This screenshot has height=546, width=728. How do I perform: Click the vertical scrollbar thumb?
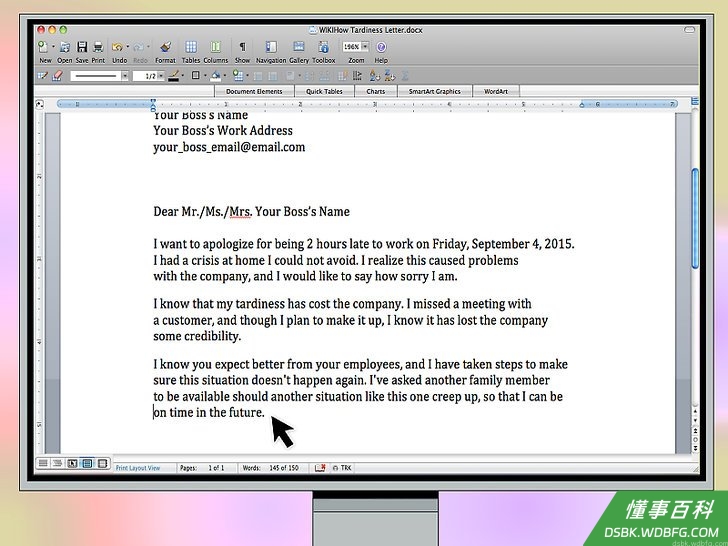695,218
